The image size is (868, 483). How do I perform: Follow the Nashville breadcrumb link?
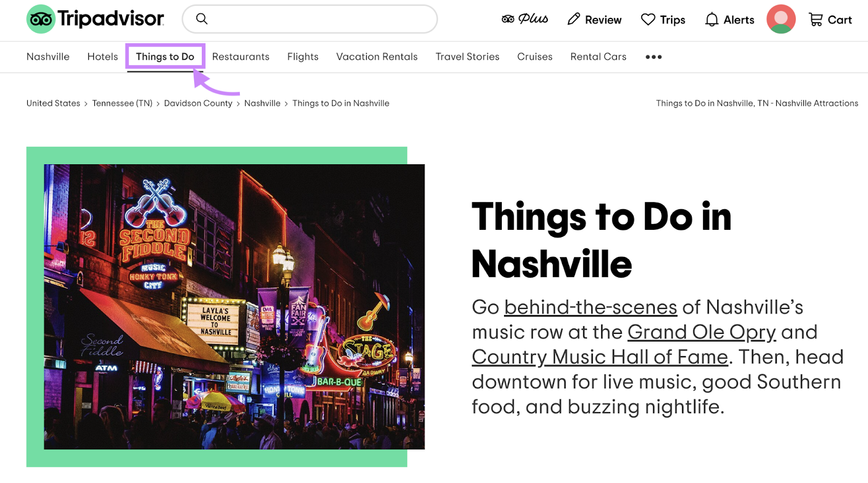pos(262,103)
